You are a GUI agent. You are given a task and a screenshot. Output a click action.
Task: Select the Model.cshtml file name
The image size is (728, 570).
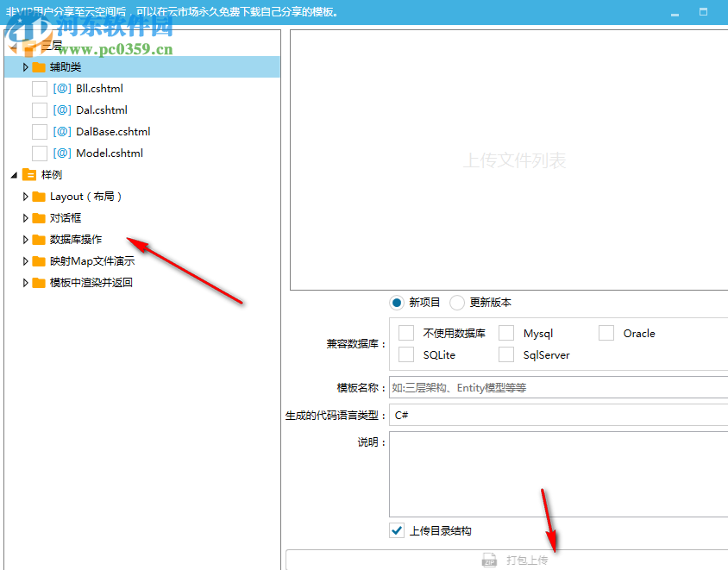tap(110, 153)
